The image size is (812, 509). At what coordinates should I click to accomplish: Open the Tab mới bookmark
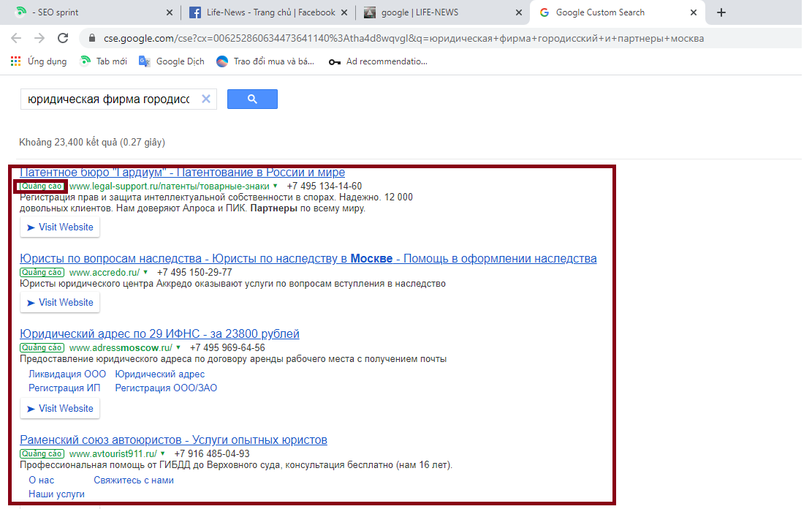pos(103,61)
